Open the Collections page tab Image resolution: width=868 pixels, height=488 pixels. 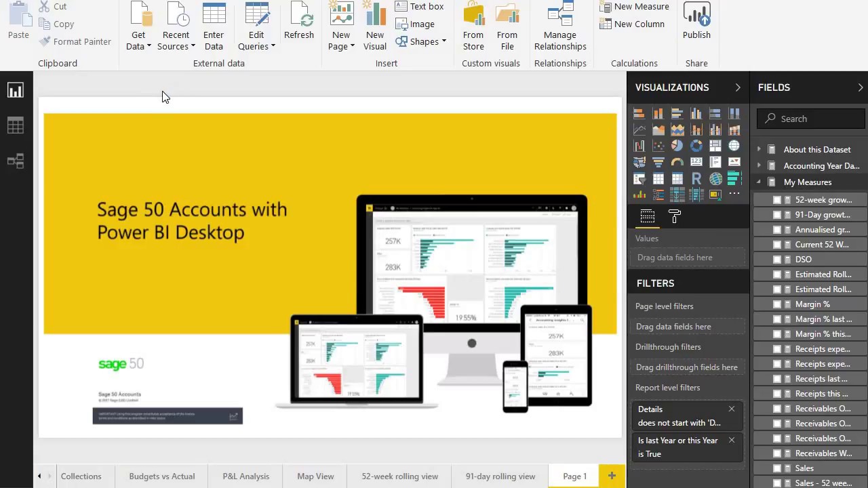pos(81,476)
